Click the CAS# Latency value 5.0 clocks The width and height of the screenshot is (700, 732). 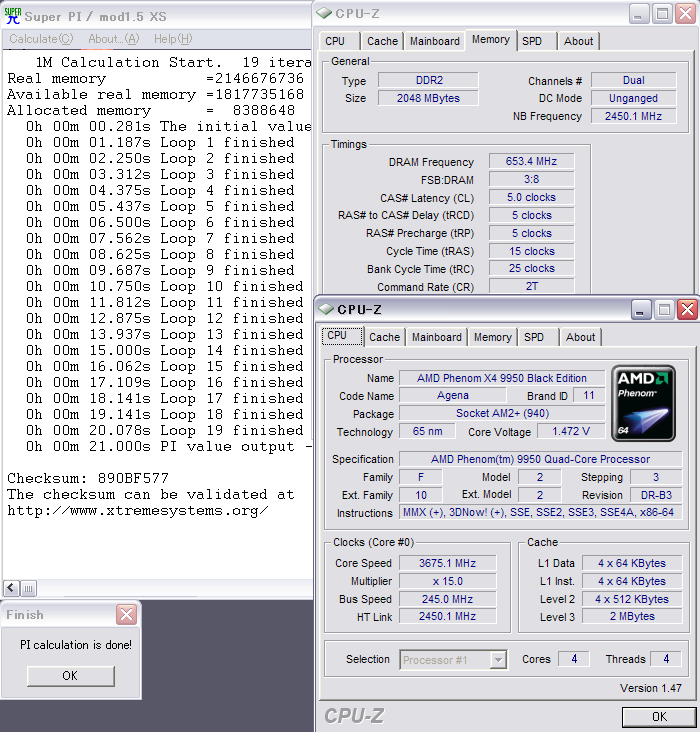(x=531, y=197)
